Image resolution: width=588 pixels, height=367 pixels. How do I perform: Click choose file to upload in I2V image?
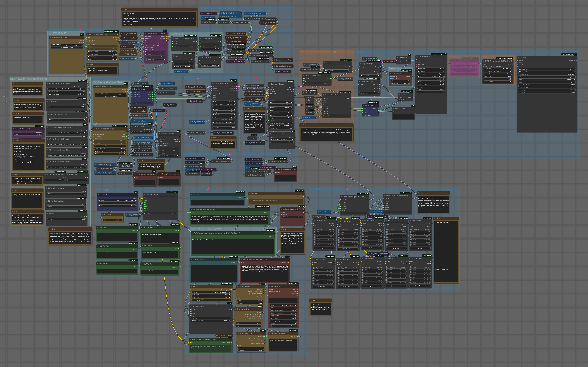(x=111, y=96)
